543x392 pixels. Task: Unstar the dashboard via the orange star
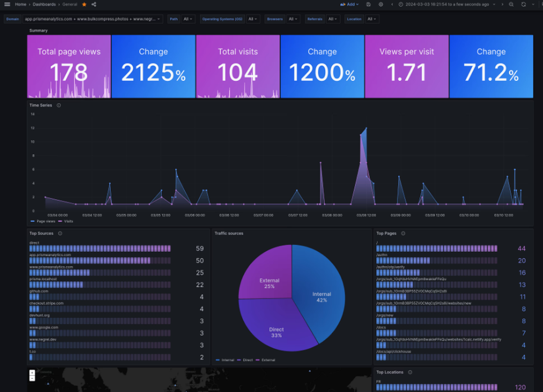pyautogui.click(x=84, y=4)
